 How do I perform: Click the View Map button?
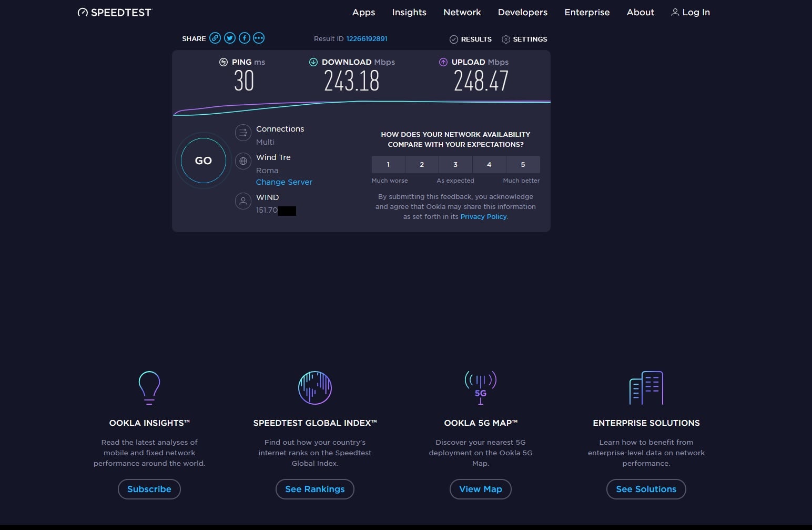(x=481, y=489)
